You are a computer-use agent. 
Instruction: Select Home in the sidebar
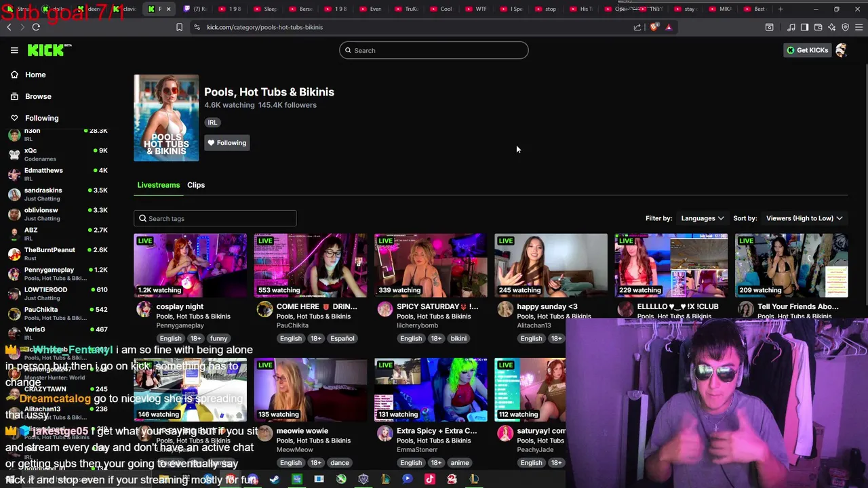click(35, 75)
